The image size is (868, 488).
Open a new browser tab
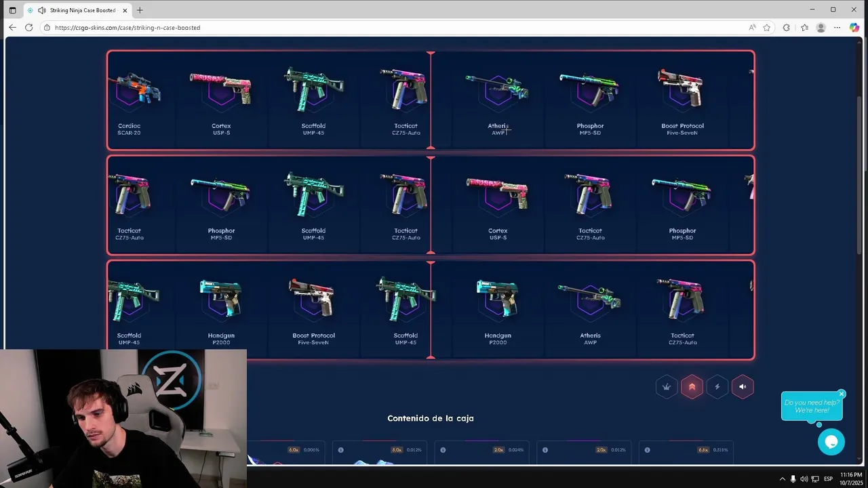(x=140, y=10)
